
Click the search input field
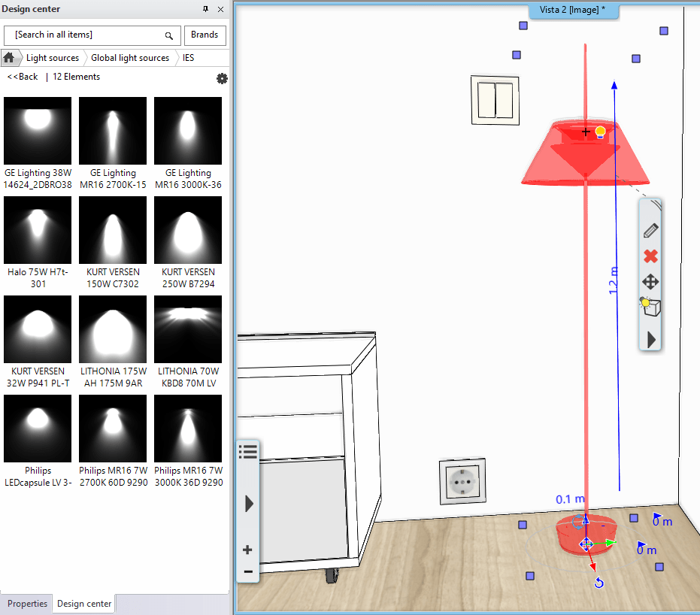click(83, 35)
